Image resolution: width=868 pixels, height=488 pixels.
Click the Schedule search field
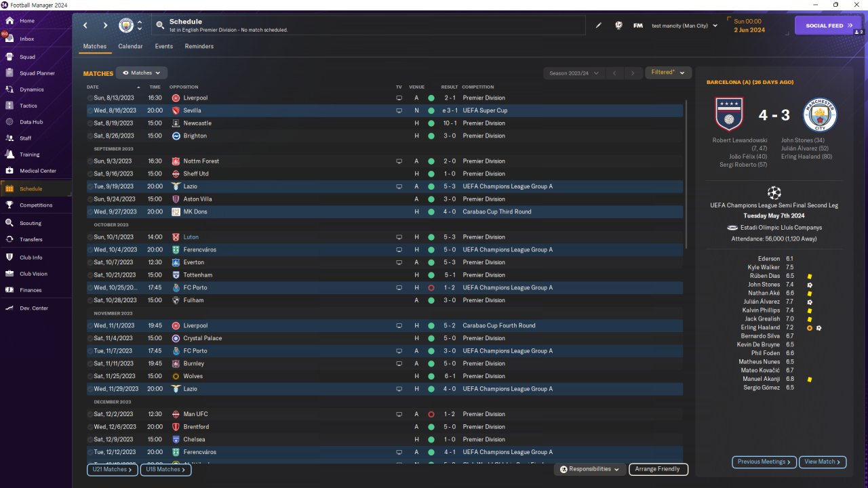tap(369, 26)
